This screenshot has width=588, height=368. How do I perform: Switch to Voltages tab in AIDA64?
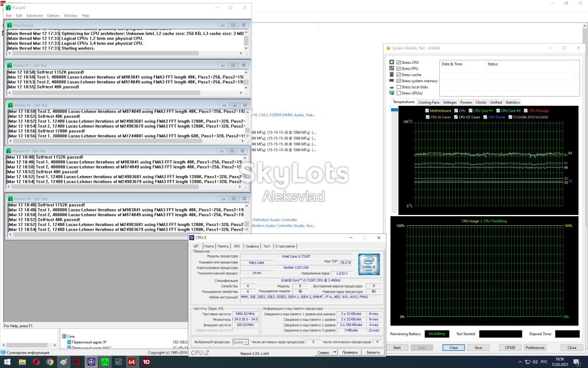click(x=450, y=102)
